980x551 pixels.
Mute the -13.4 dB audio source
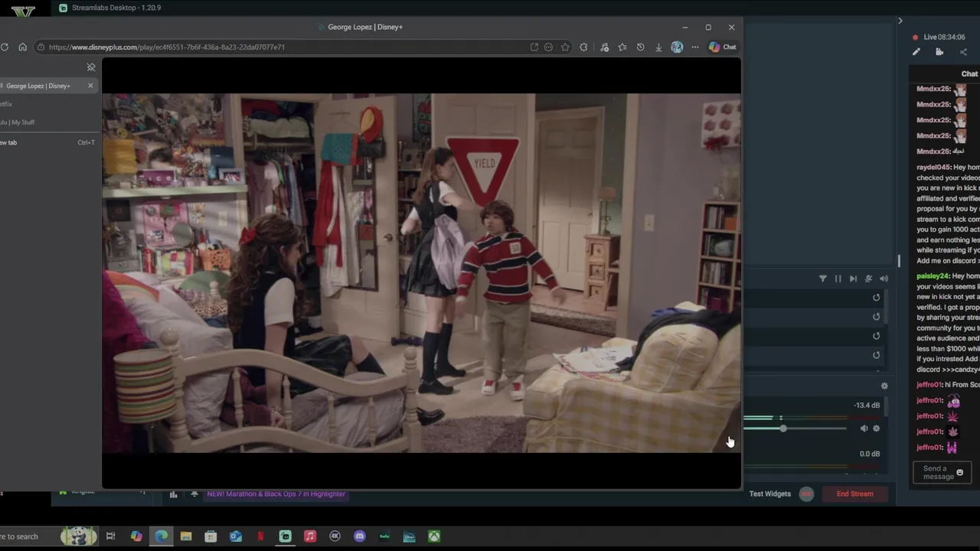click(x=864, y=429)
